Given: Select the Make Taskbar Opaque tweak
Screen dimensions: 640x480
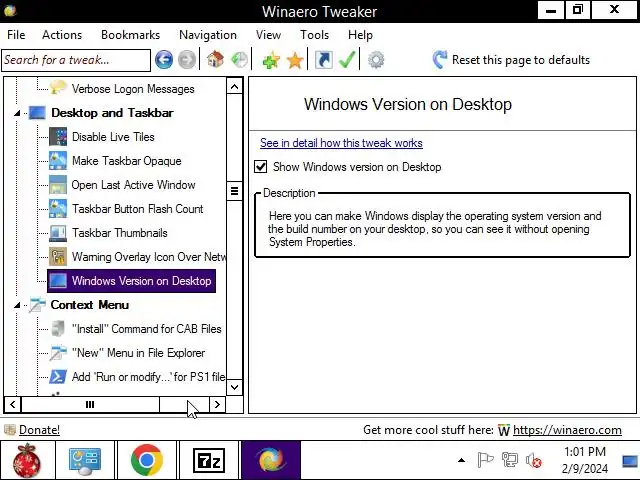Looking at the screenshot, I should (x=127, y=161).
